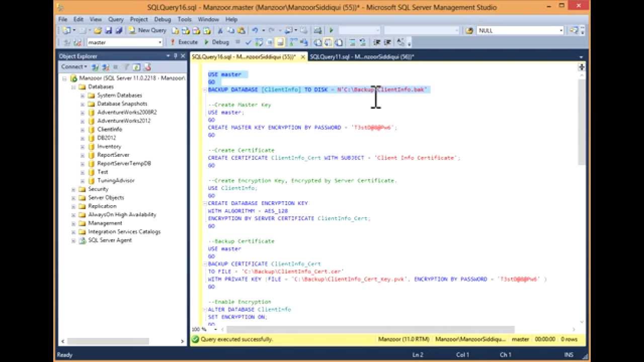Image resolution: width=644 pixels, height=362 pixels.
Task: Expand the AdventureWorks2008R2 database node
Action: pos(83,112)
